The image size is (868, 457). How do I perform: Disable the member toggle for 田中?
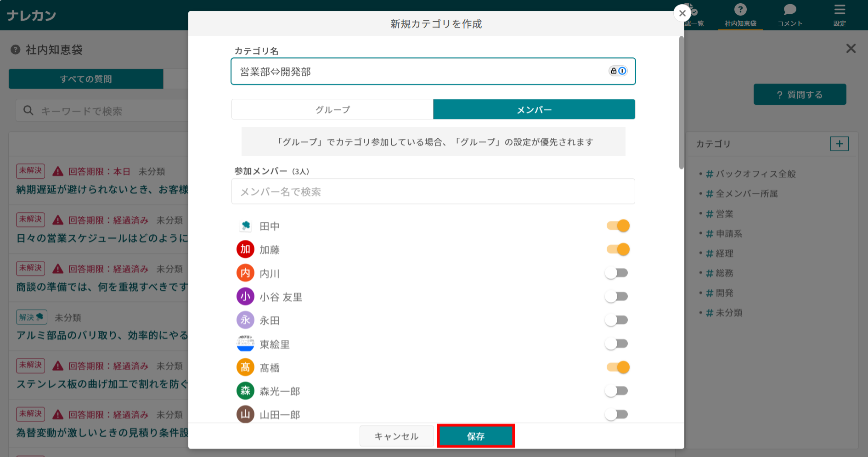[618, 226]
